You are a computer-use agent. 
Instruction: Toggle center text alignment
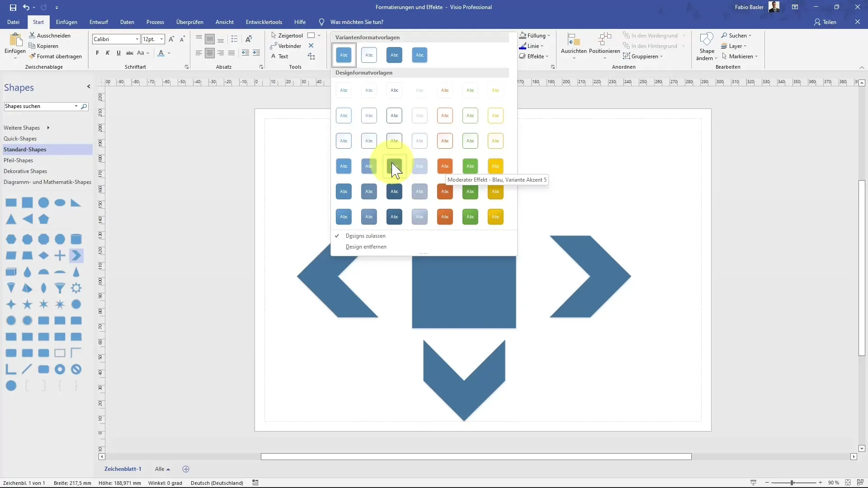(x=210, y=53)
